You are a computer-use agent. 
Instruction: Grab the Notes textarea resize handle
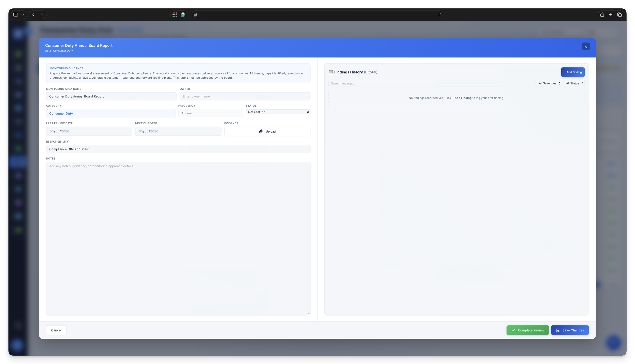308,313
